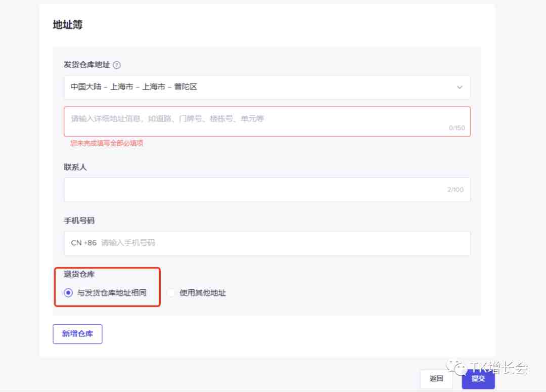Click the 地址簿 heading text

point(68,25)
